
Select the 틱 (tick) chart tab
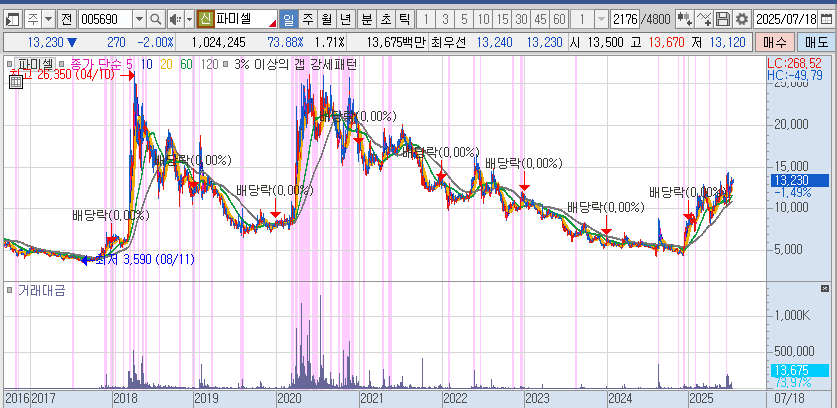(403, 19)
